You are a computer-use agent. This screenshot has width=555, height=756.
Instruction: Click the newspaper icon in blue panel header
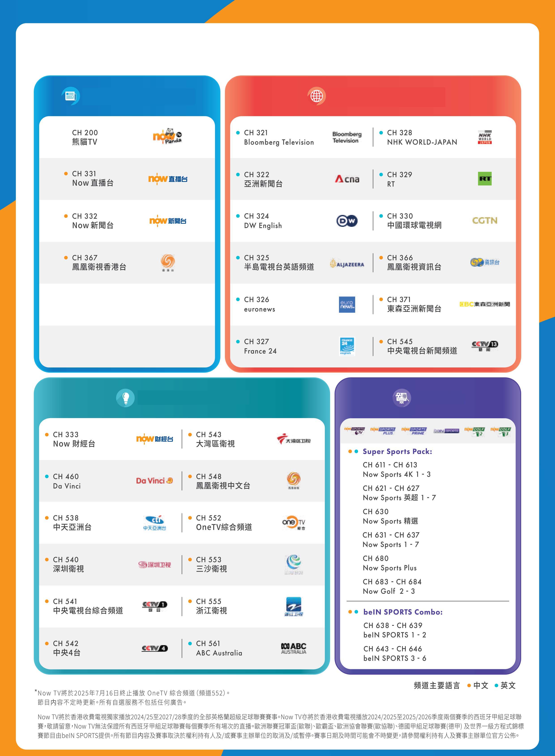click(70, 96)
